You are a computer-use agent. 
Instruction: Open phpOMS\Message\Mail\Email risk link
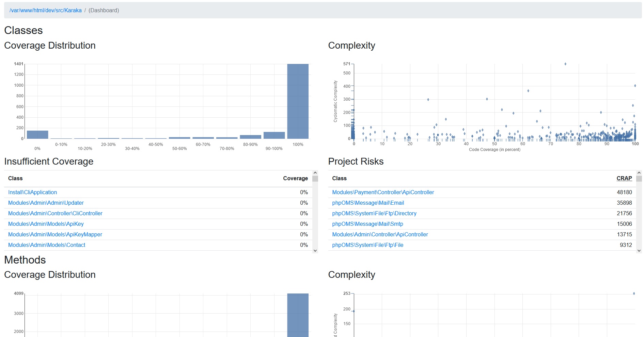click(368, 203)
